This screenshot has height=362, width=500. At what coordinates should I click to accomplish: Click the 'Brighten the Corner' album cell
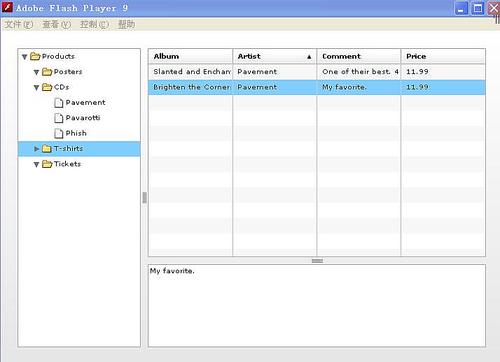[190, 87]
